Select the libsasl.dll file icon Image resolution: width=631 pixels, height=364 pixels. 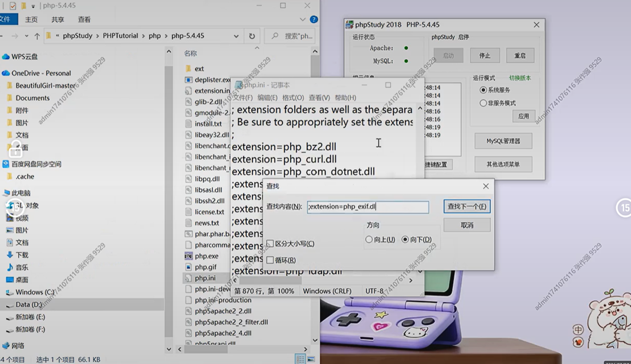[x=188, y=190]
